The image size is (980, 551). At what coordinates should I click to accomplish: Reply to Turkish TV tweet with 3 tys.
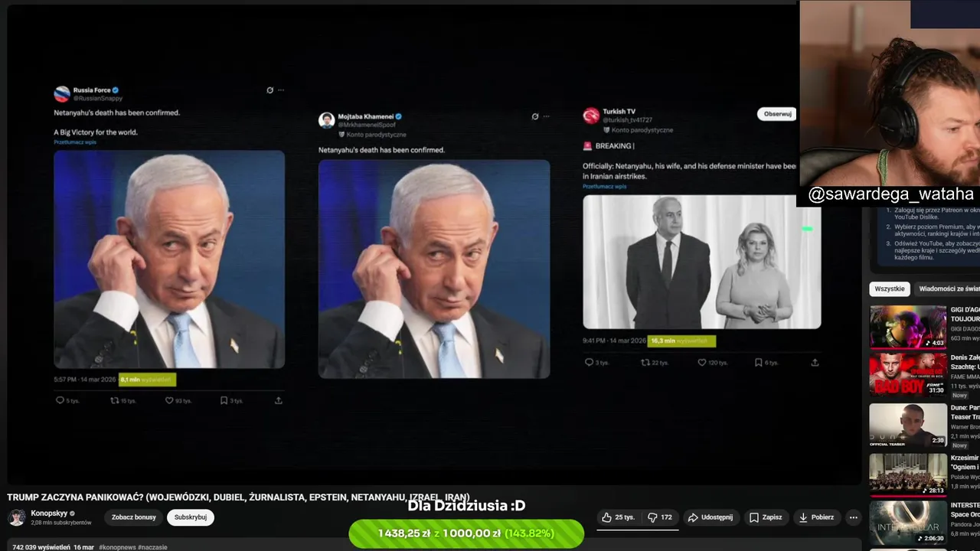596,363
